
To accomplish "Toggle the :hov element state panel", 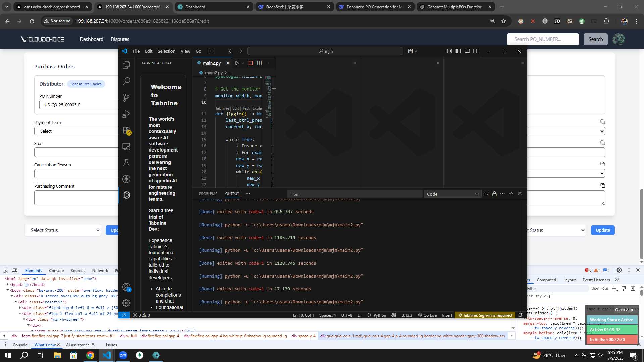I will (595, 288).
